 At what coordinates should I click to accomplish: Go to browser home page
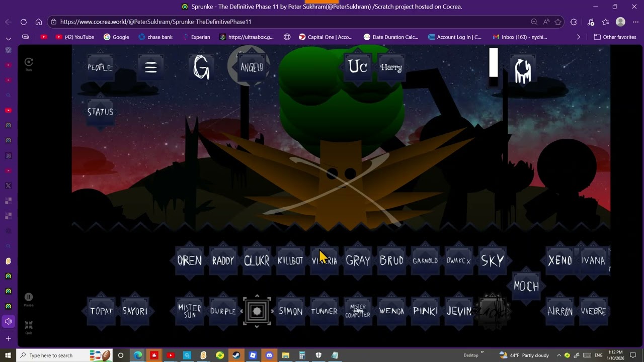39,22
